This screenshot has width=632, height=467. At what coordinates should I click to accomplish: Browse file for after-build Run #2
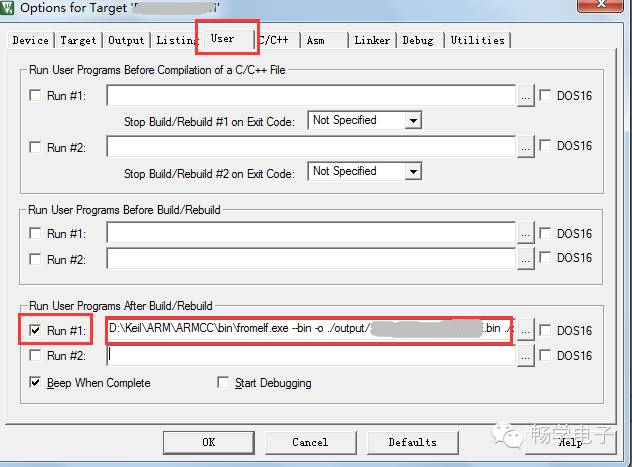tap(525, 356)
